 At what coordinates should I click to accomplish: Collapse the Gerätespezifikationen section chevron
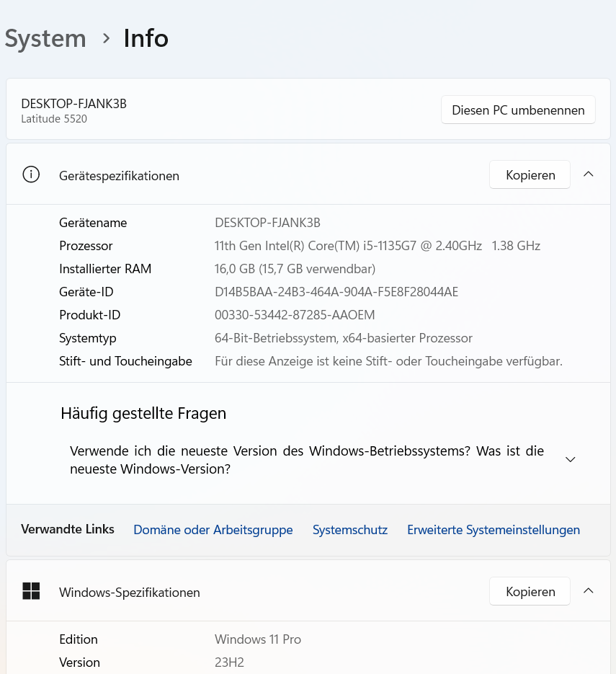pos(589,174)
